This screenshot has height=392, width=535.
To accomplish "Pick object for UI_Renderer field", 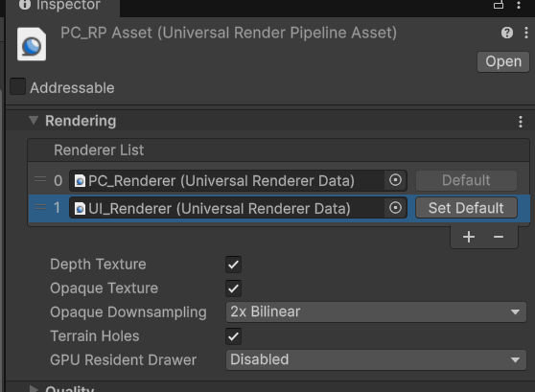I will click(x=395, y=208).
